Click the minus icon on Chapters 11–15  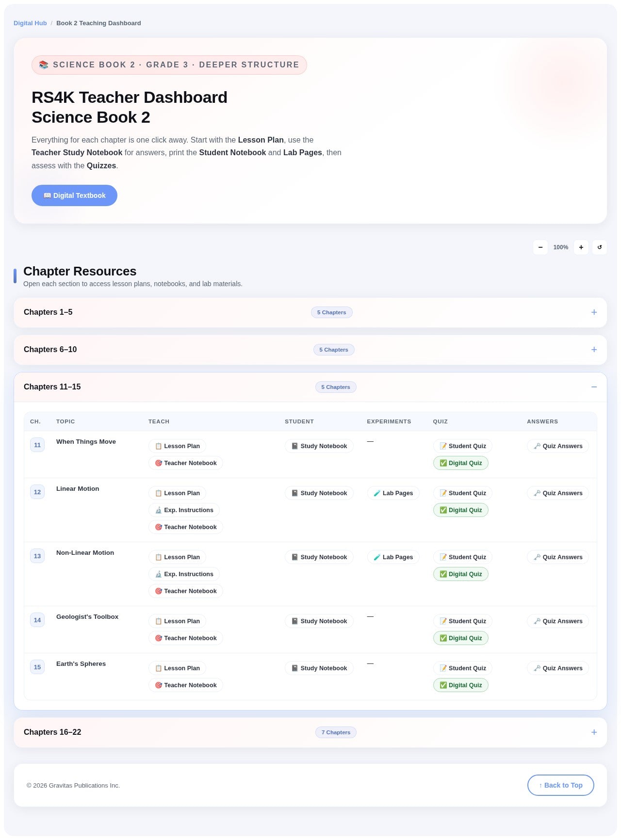pyautogui.click(x=594, y=387)
